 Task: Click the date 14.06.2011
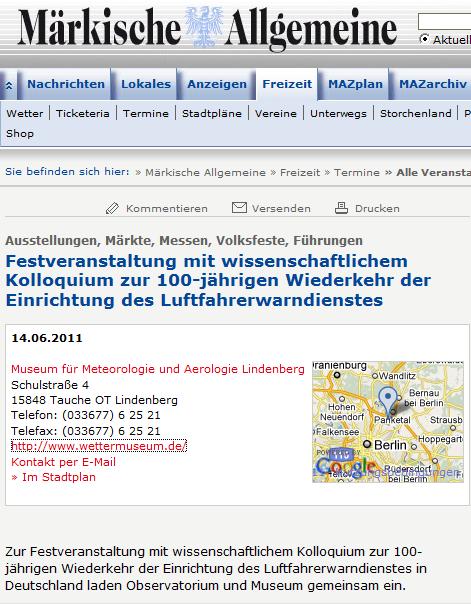(47, 338)
